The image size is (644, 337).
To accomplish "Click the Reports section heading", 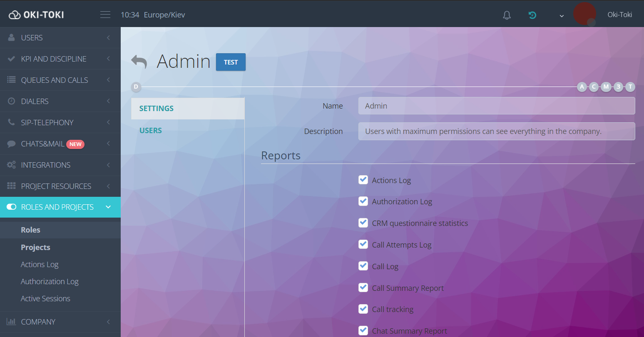I will 281,155.
